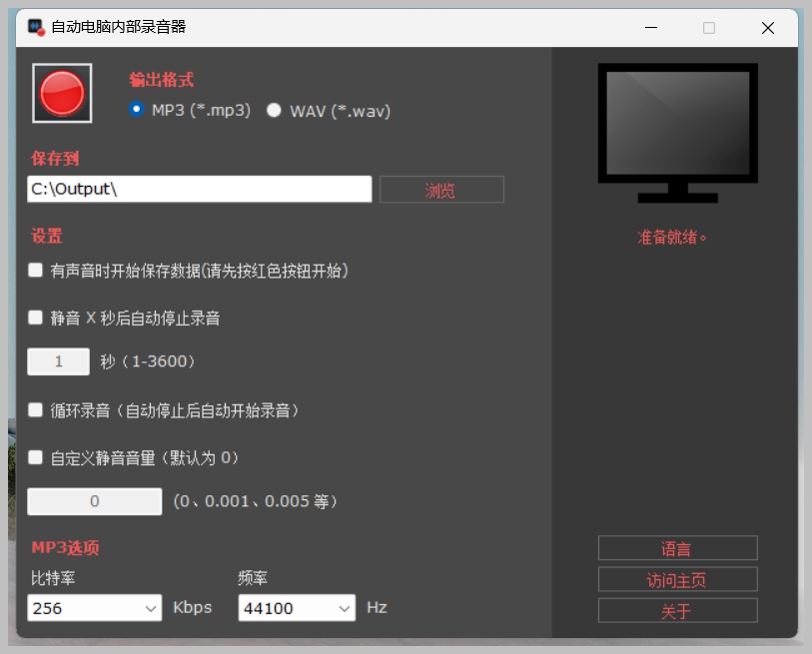Screen dimensions: 812x654
Task: Click the MP3选项 heading
Action: (x=65, y=547)
